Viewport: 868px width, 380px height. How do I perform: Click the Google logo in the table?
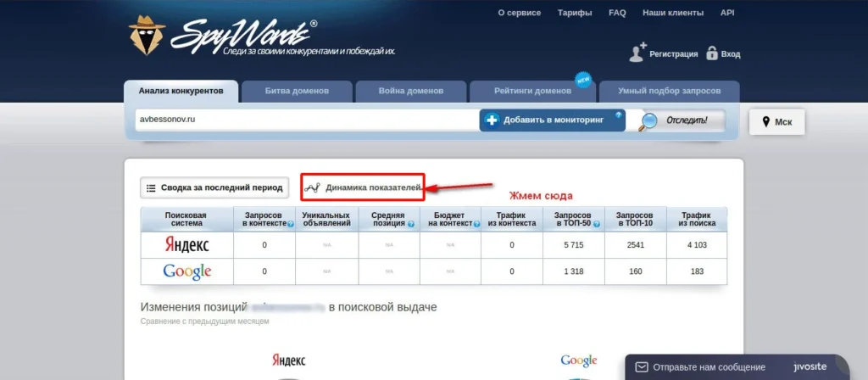pos(187,271)
